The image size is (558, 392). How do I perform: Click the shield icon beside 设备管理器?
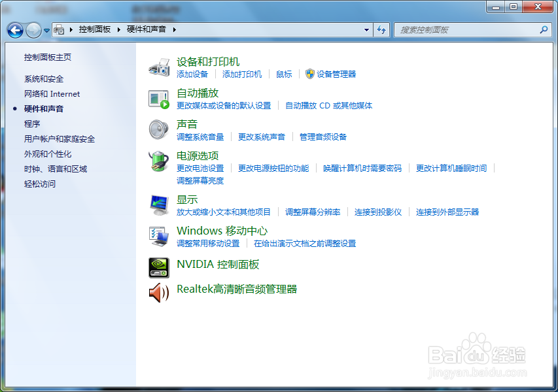tap(309, 74)
